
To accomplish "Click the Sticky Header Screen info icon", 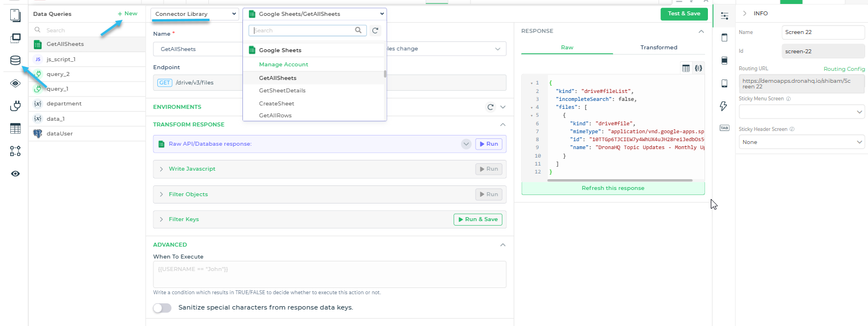I will tap(792, 129).
